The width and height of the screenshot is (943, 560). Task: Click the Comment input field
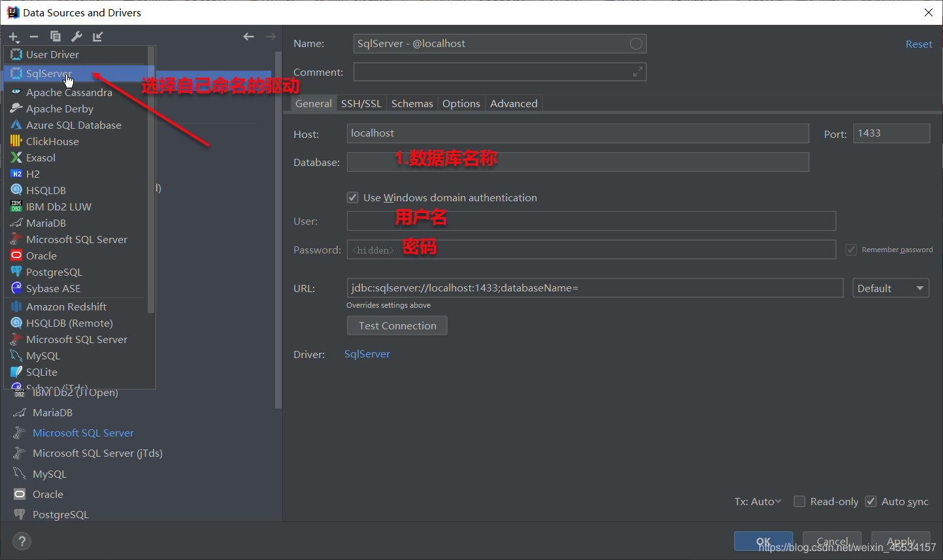tap(500, 72)
